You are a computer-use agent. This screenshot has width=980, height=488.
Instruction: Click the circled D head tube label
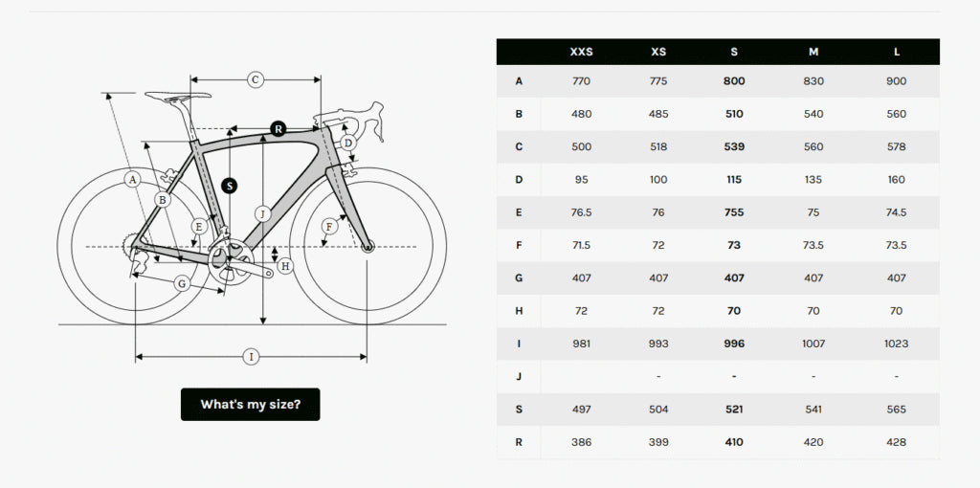point(348,144)
